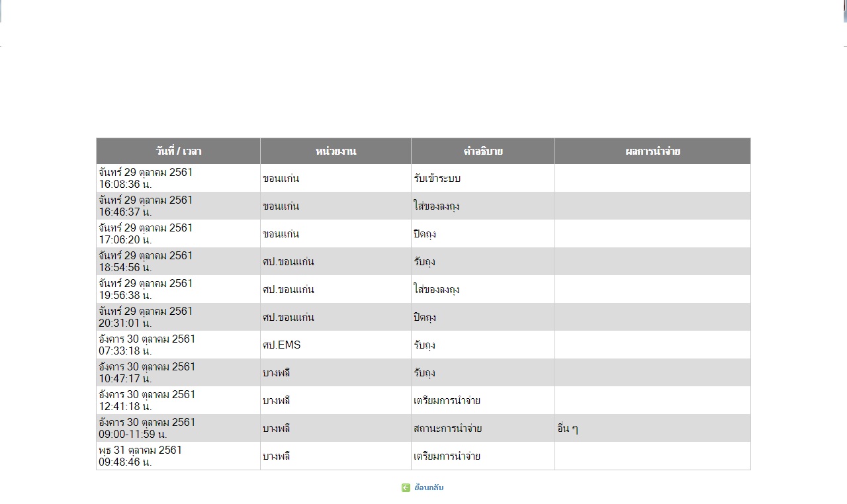Click the 09:00-11:59 น. date cell
Viewport: 847px width, 504px height.
point(178,428)
